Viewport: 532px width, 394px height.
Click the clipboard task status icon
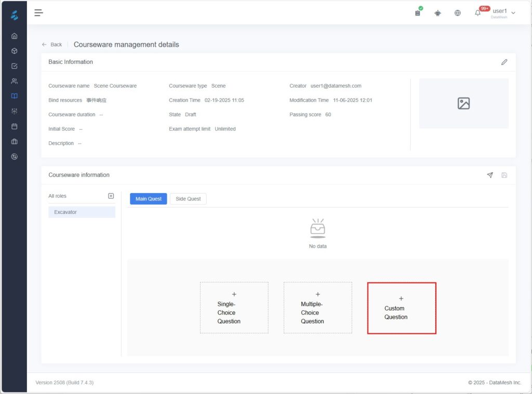point(418,13)
